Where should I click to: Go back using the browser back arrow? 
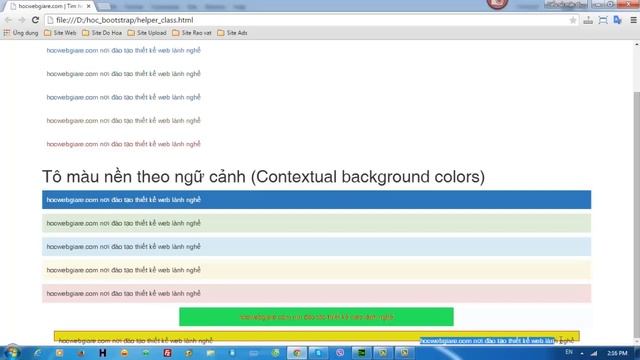[8, 20]
